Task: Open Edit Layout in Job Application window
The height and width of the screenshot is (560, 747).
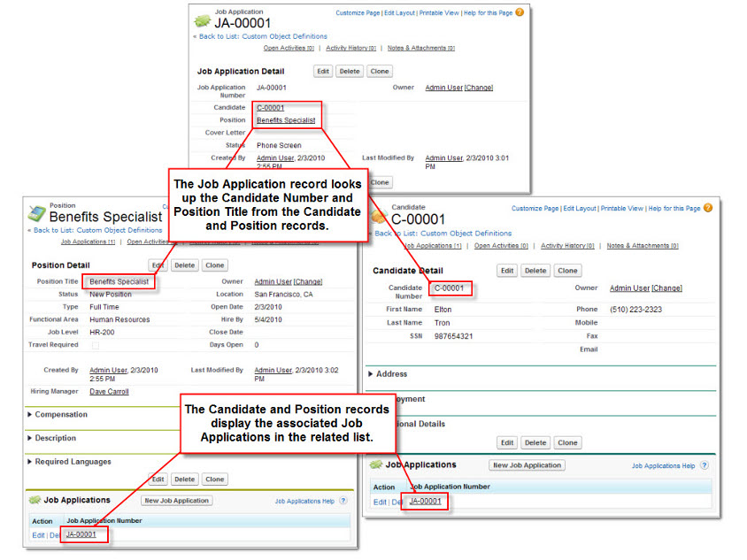Action: point(399,13)
